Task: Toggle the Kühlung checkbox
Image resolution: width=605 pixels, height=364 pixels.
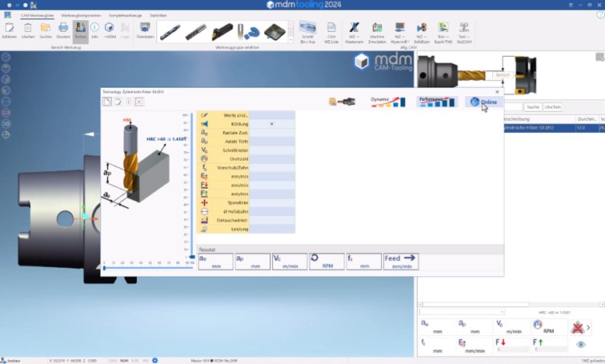Action: (x=271, y=124)
